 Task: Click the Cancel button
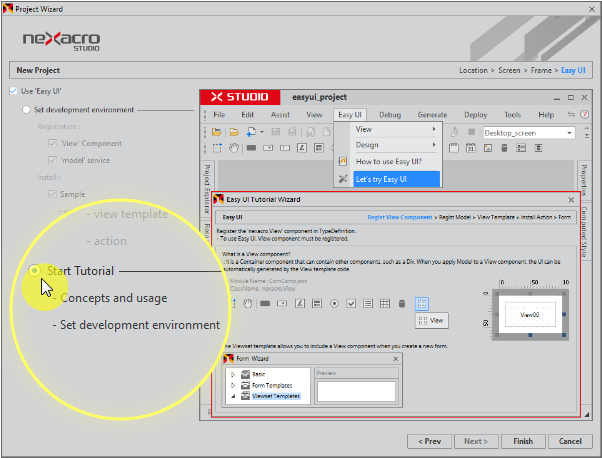[569, 441]
